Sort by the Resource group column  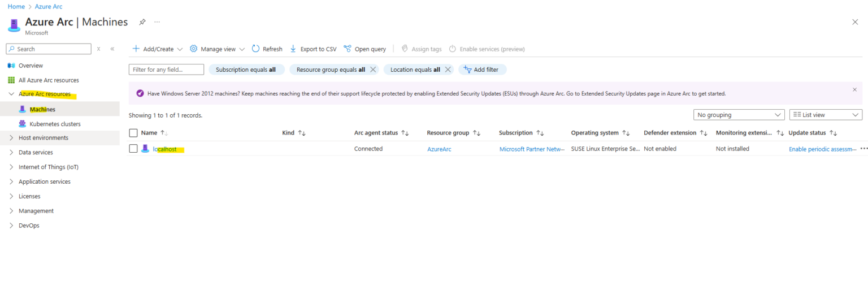pyautogui.click(x=453, y=133)
